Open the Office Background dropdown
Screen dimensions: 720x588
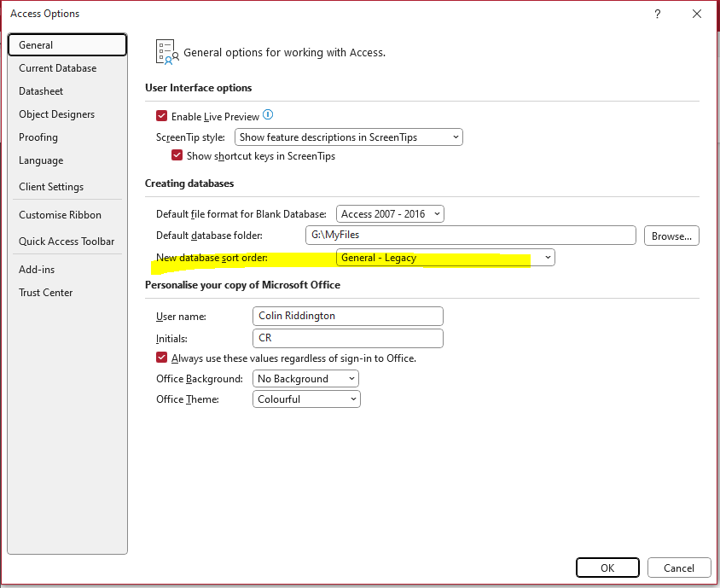(x=305, y=379)
